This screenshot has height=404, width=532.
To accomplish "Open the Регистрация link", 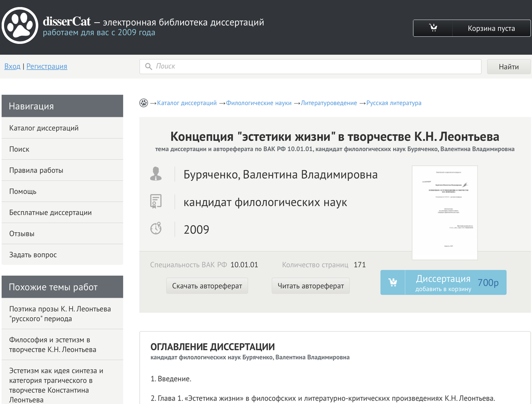I will [47, 67].
